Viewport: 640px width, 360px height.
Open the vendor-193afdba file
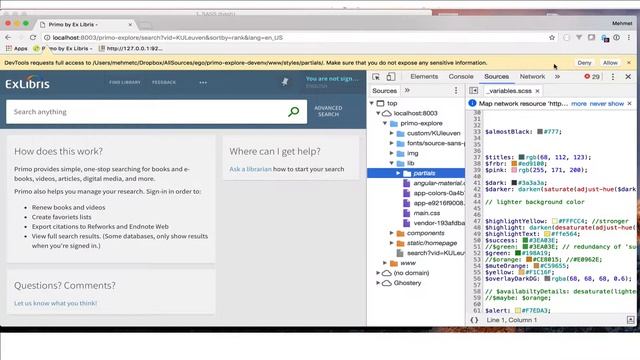439,223
